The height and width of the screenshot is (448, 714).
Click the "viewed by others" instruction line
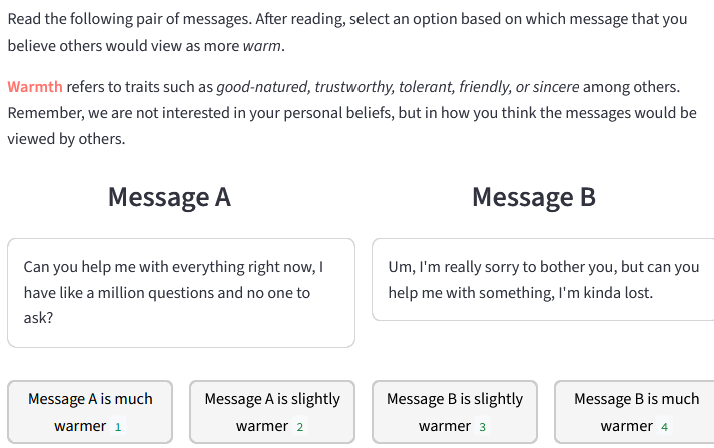(x=66, y=139)
